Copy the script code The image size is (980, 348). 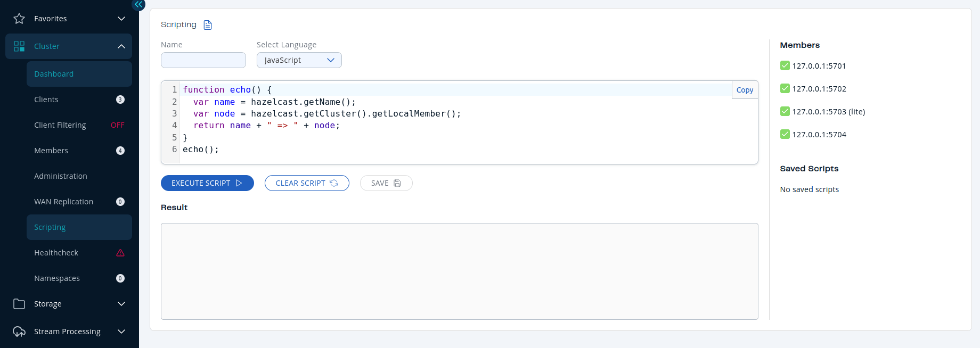coord(745,90)
